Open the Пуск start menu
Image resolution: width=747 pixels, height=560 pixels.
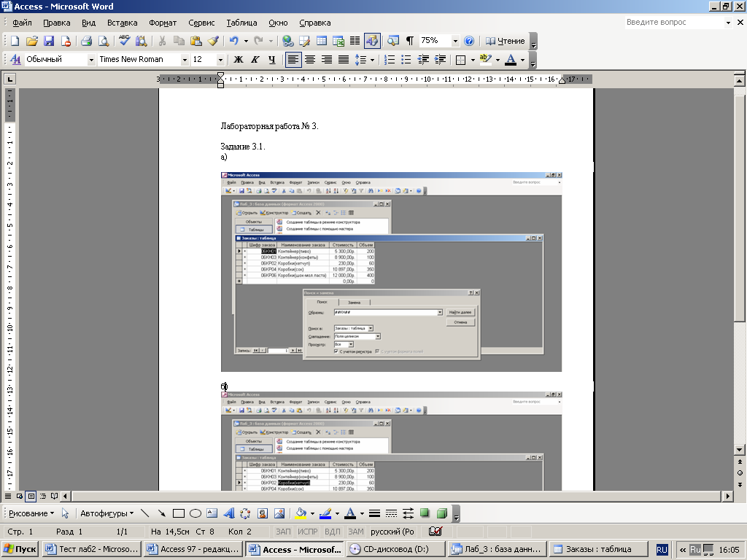click(20, 549)
